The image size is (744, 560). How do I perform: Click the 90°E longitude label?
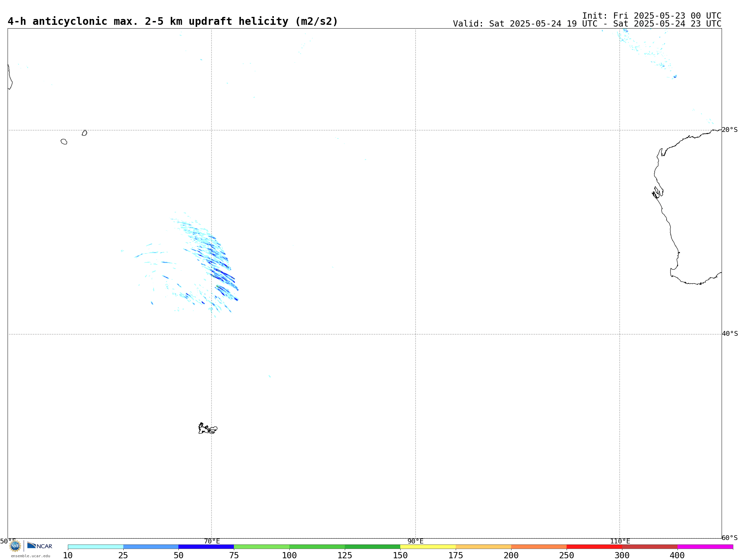pos(415,541)
